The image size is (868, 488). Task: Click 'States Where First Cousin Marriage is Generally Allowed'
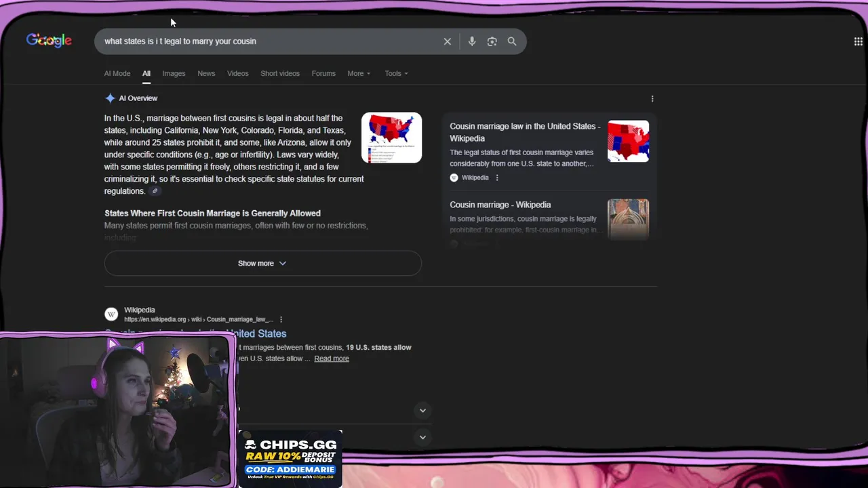212,213
